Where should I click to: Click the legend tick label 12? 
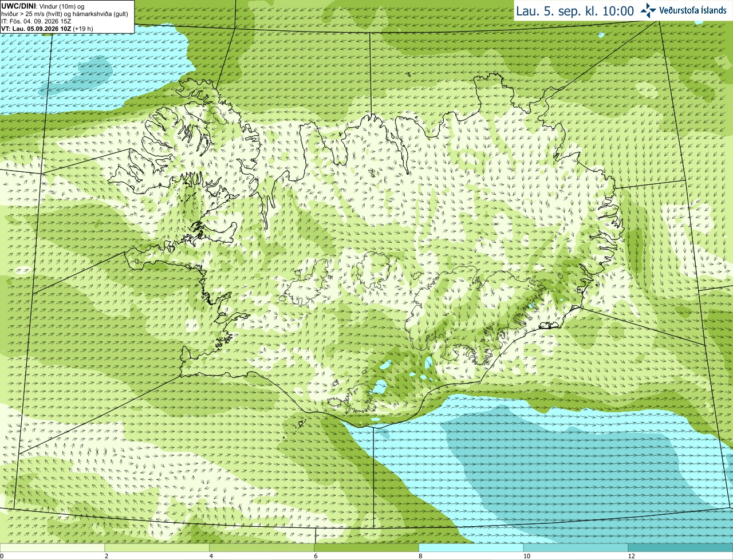point(631,556)
